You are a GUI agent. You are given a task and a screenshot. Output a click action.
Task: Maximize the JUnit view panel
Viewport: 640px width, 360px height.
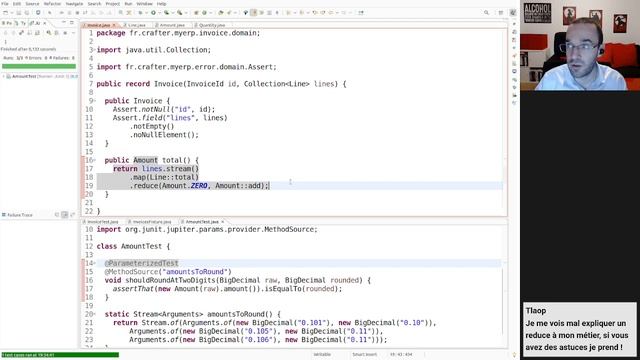[x=71, y=22]
